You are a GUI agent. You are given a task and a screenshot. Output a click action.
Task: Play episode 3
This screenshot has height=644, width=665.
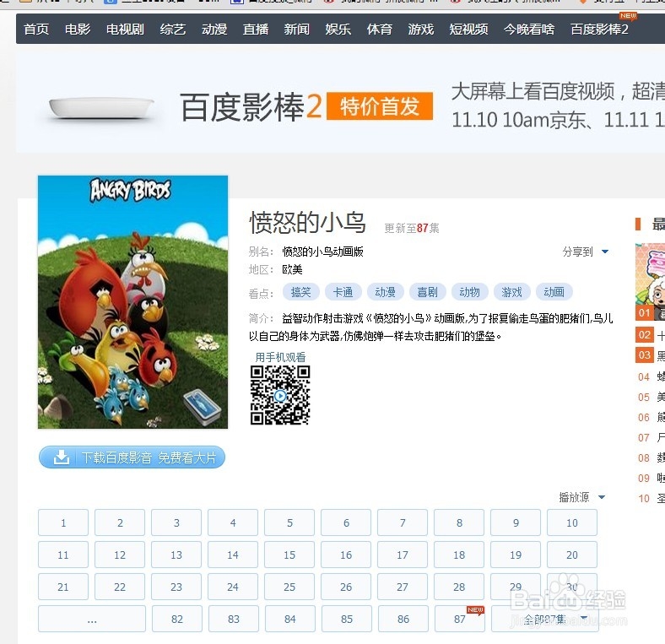tap(176, 522)
